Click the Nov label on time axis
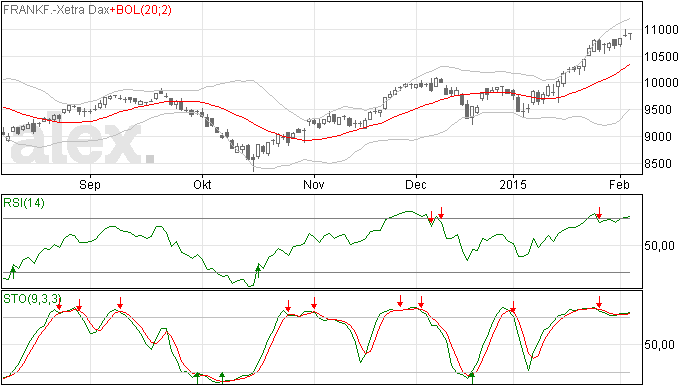 (314, 184)
